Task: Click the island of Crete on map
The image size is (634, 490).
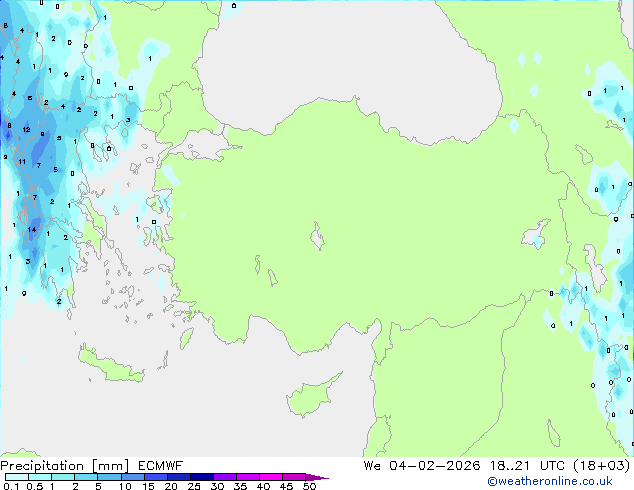Action: click(x=111, y=364)
